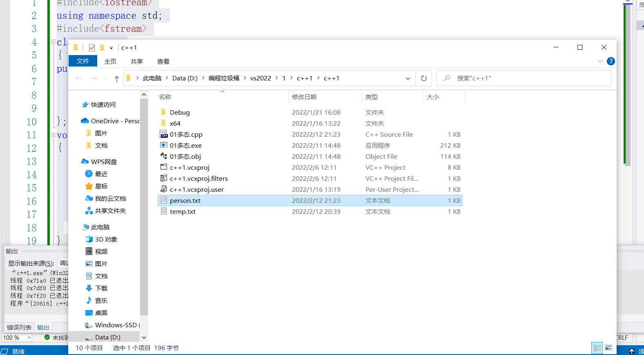Image resolution: width=644 pixels, height=355 pixels.
Task: Click the navigation pane scrollbar down arrow
Action: 144,337
